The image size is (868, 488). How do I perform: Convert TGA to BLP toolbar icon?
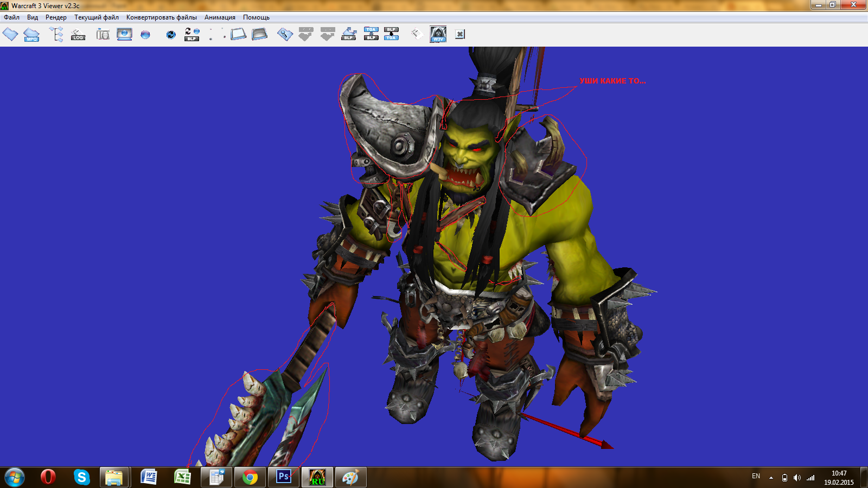(371, 34)
